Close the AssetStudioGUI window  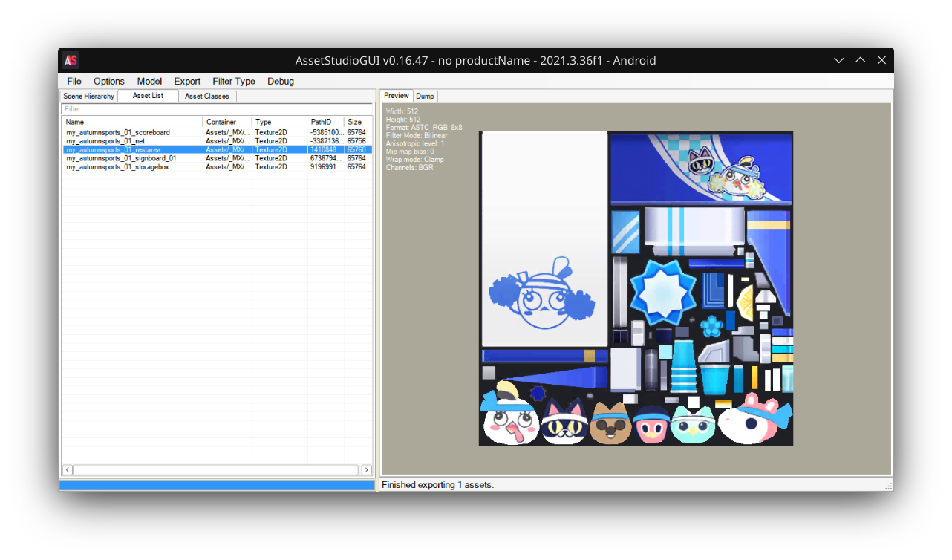pos(881,61)
